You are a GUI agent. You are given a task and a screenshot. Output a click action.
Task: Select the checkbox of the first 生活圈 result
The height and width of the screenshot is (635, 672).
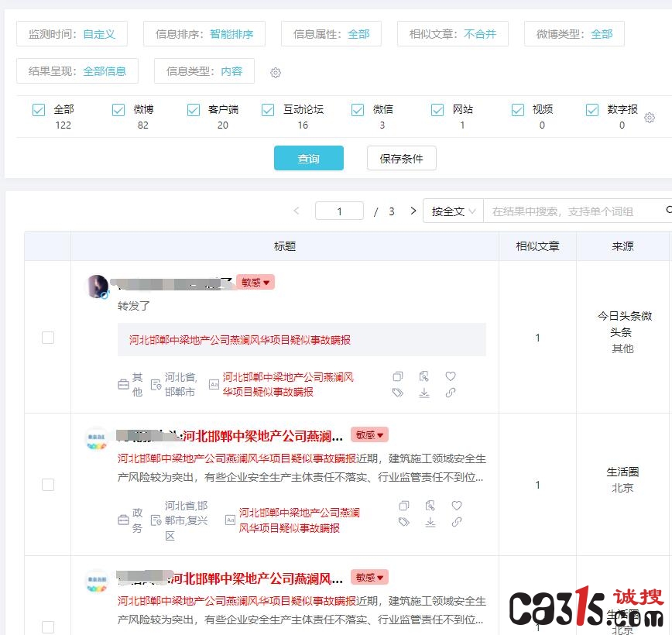[x=48, y=485]
